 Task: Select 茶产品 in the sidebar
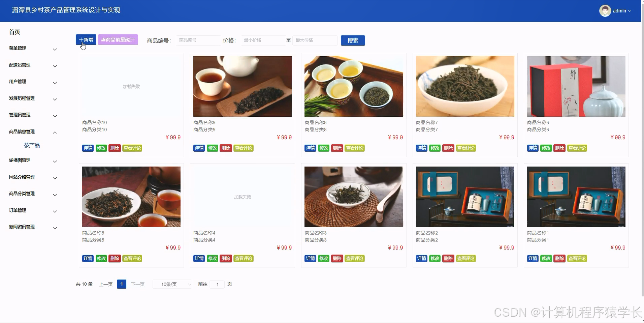click(x=31, y=145)
